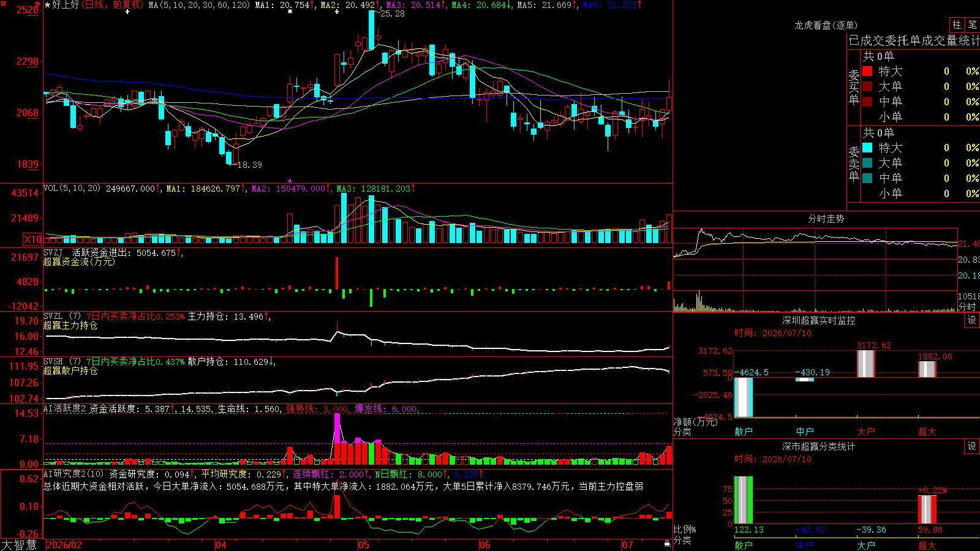Click the AI研究度2(10) indicator name
This screenshot has width=980, height=551.
(74, 474)
